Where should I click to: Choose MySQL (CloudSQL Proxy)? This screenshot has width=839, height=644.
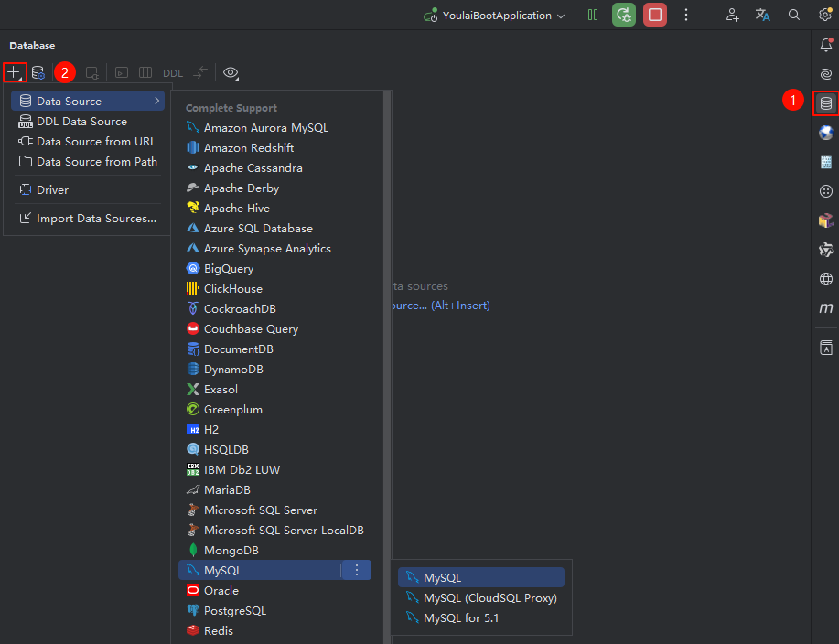point(481,598)
